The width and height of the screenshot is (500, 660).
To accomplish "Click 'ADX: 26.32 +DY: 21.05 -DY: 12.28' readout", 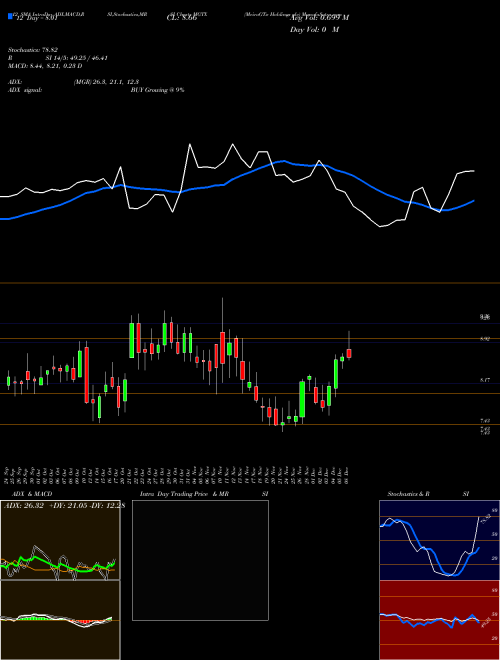I will coord(64,506).
